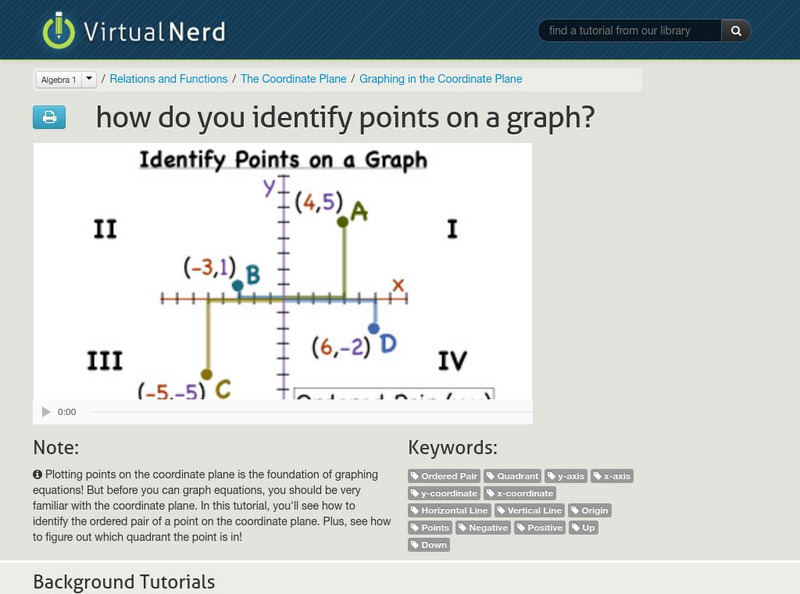
Task: Click the Origin keyword tag
Action: point(589,511)
